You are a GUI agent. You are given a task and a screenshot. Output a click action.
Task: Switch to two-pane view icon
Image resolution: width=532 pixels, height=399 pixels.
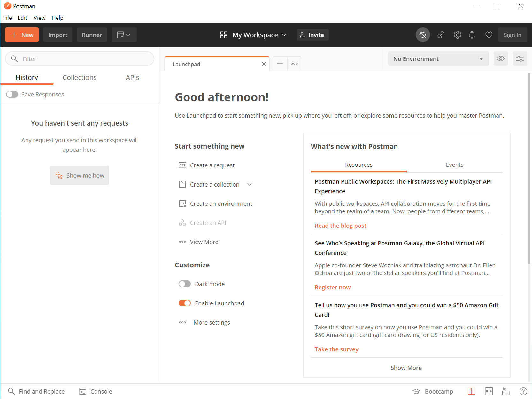click(x=489, y=391)
